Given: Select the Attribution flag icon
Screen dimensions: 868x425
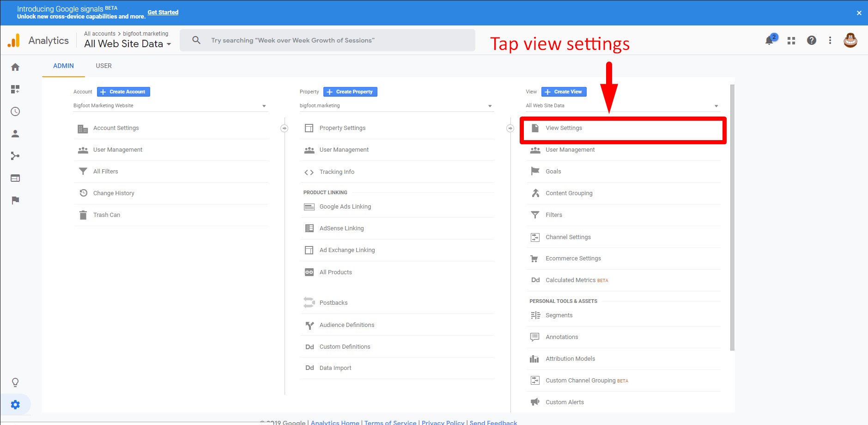Looking at the screenshot, I should tap(15, 200).
